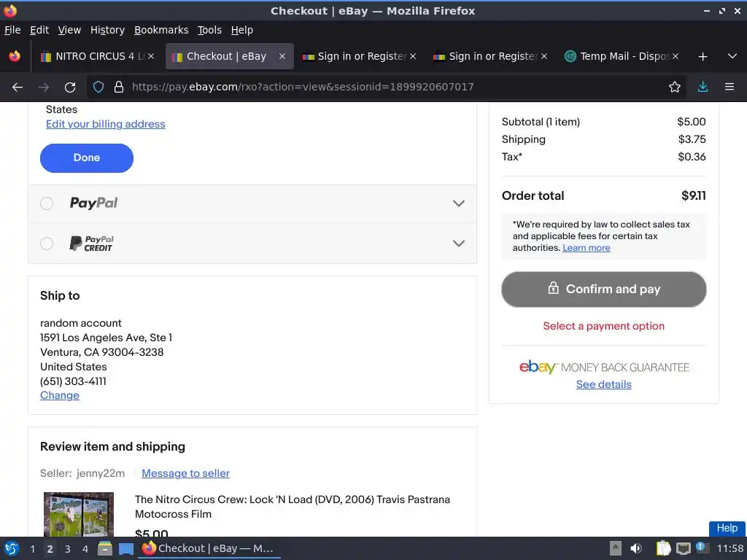Click the blue Done button

coord(87,157)
